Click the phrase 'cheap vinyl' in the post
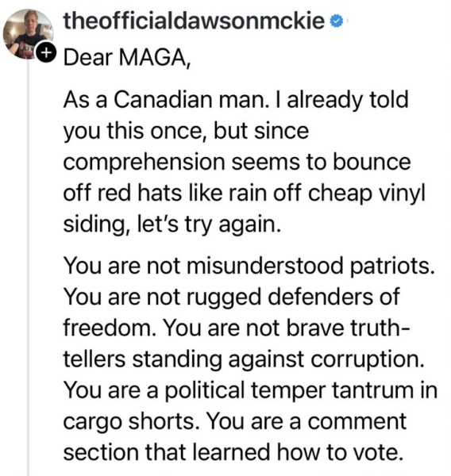This screenshot has height=476, width=451. click(367, 194)
